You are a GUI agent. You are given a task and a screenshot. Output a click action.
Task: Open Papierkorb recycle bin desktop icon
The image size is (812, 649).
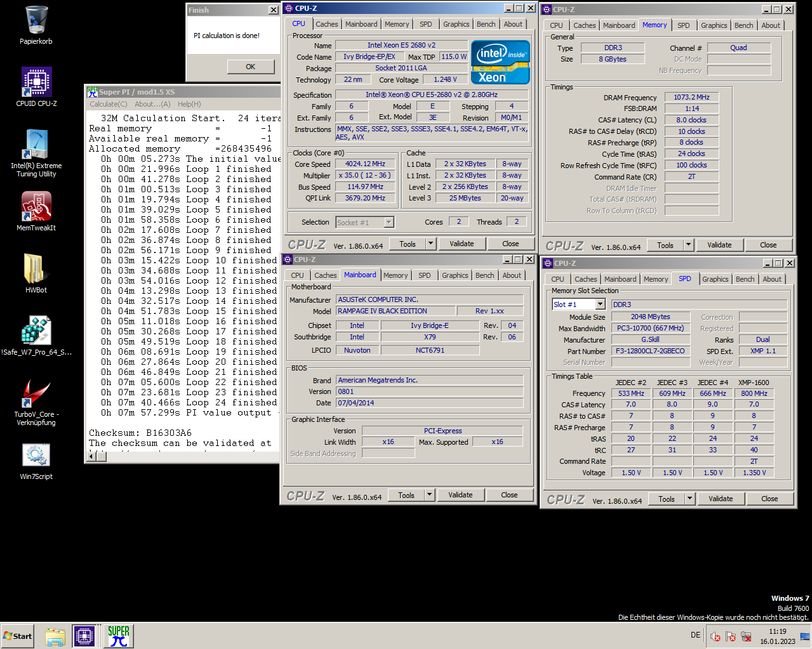coord(36,20)
